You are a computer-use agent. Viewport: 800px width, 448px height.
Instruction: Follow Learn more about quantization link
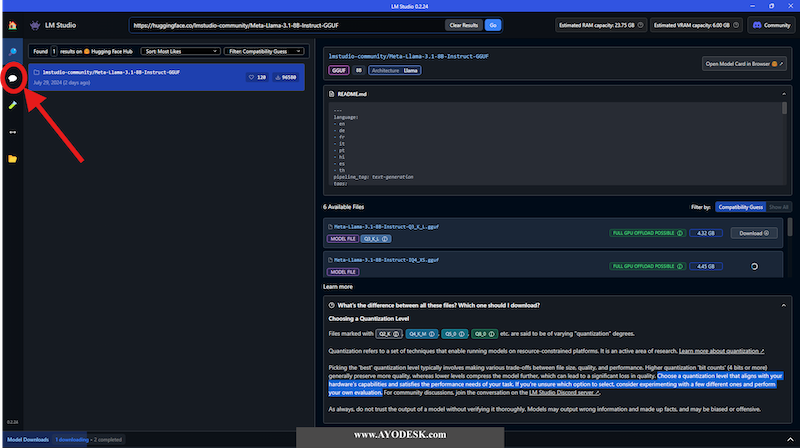(721, 351)
